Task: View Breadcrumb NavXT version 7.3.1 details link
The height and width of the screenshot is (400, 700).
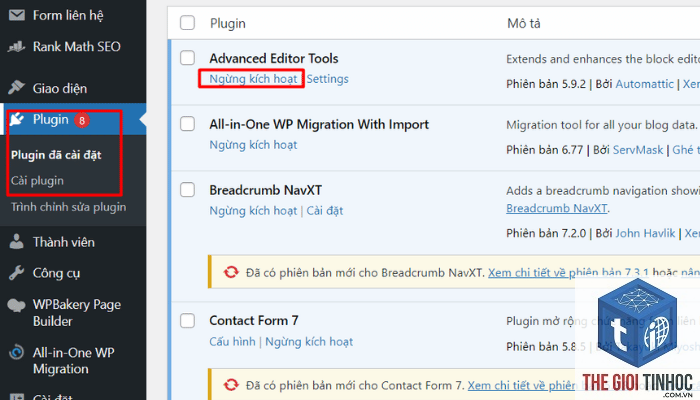Action: click(568, 272)
